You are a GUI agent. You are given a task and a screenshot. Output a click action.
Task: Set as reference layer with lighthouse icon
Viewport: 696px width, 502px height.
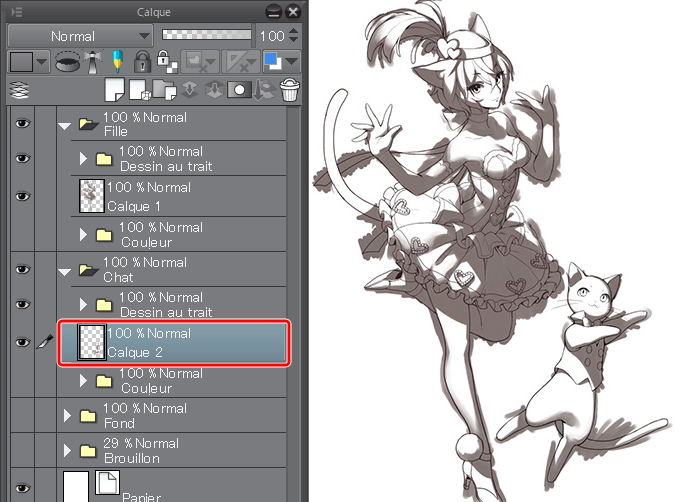coord(93,62)
